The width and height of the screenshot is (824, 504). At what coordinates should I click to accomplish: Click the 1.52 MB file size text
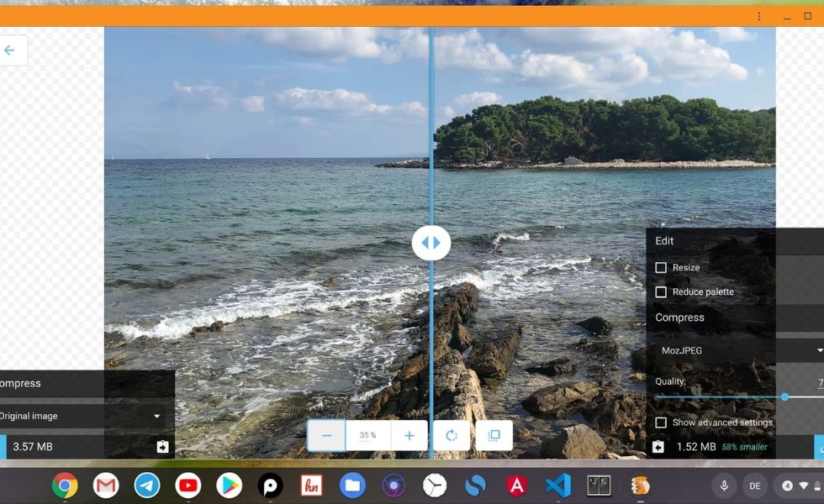[x=696, y=447]
